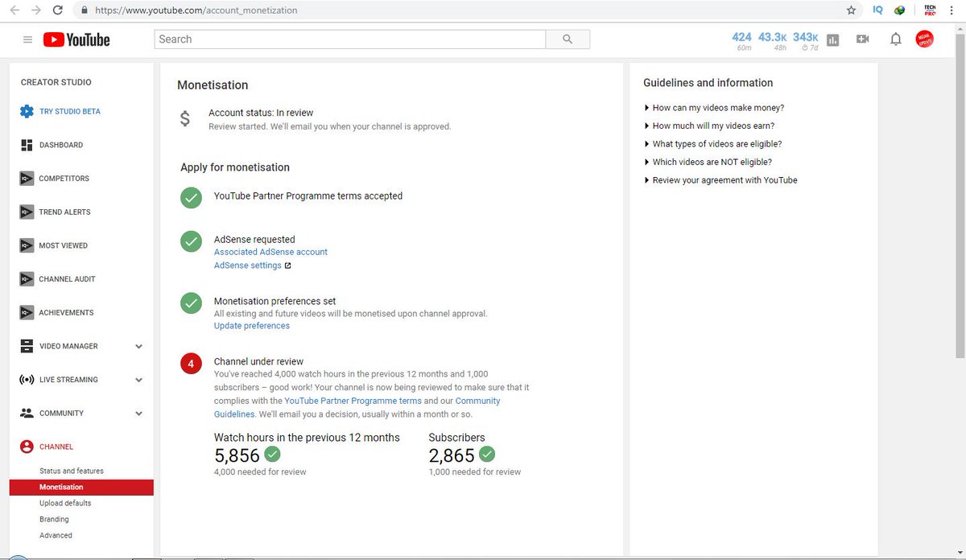
Task: Click the upload video camera icon
Action: pos(863,39)
